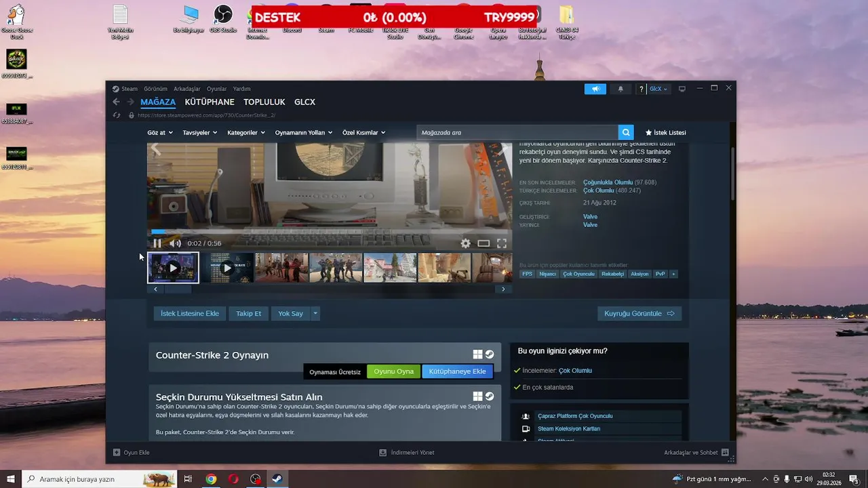Open the notifications bell
Viewport: 868px width, 488px height.
pyautogui.click(x=620, y=89)
